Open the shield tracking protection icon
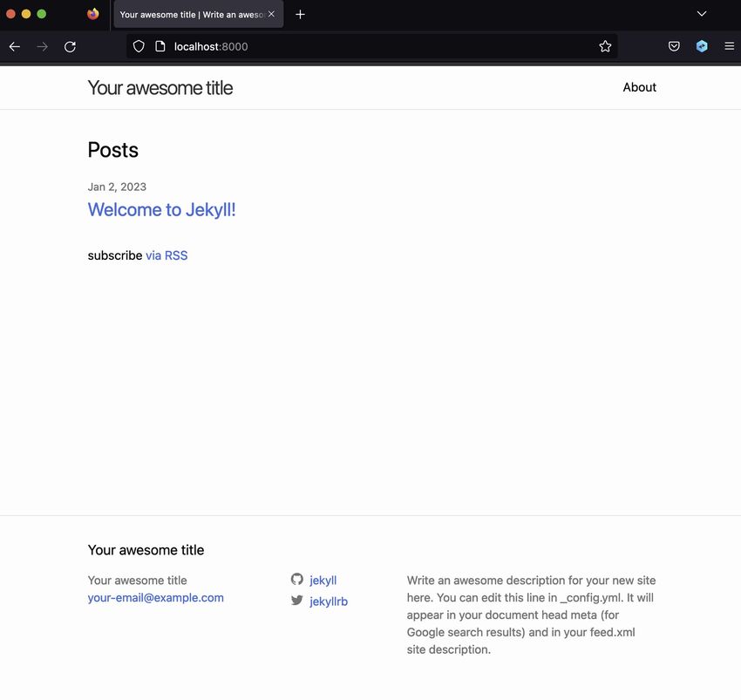741x700 pixels. coord(139,46)
